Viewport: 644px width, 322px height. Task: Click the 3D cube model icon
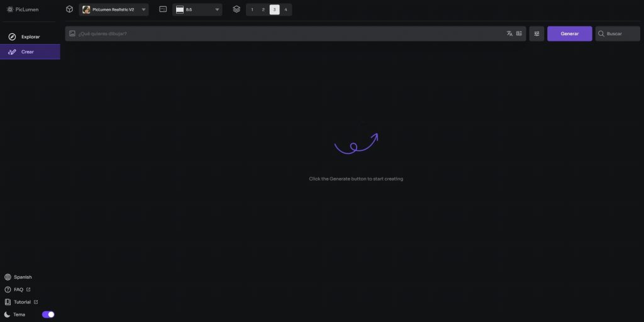click(69, 9)
